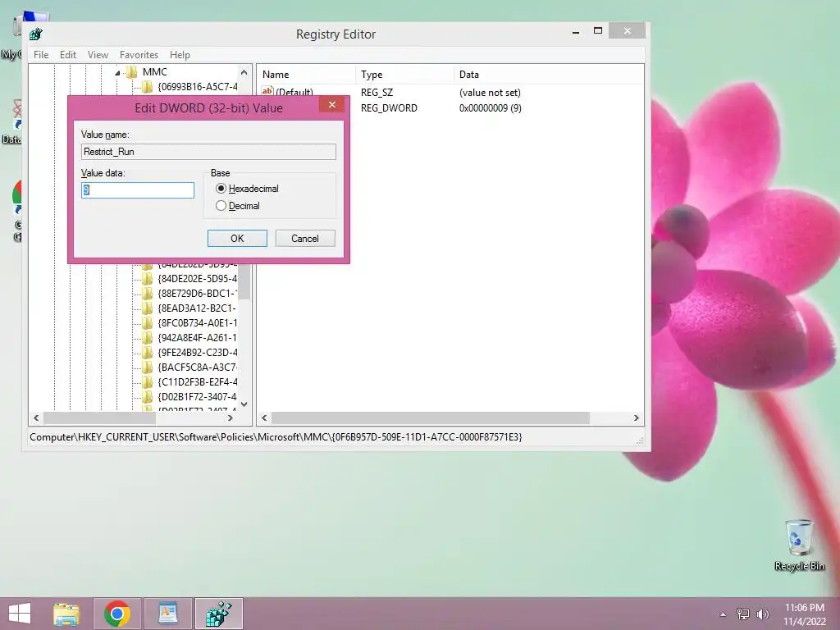This screenshot has height=630, width=840.
Task: Close the Edit DWORD dialog with X
Action: [x=332, y=104]
